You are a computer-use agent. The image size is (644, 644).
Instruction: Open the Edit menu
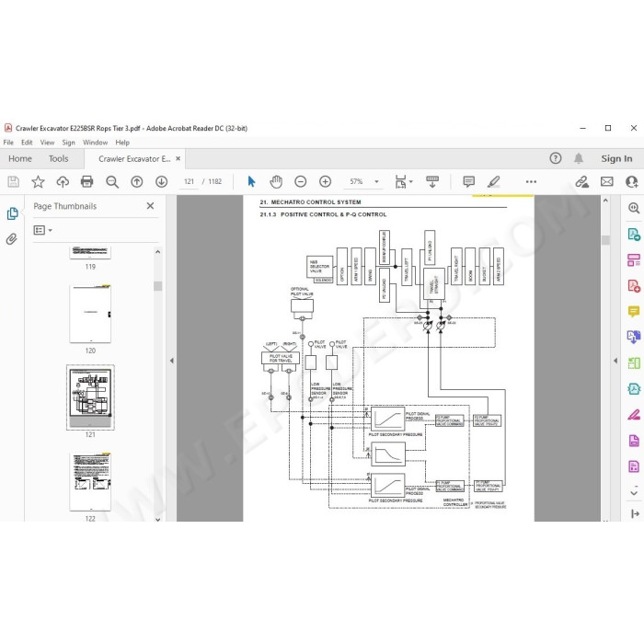(x=27, y=142)
